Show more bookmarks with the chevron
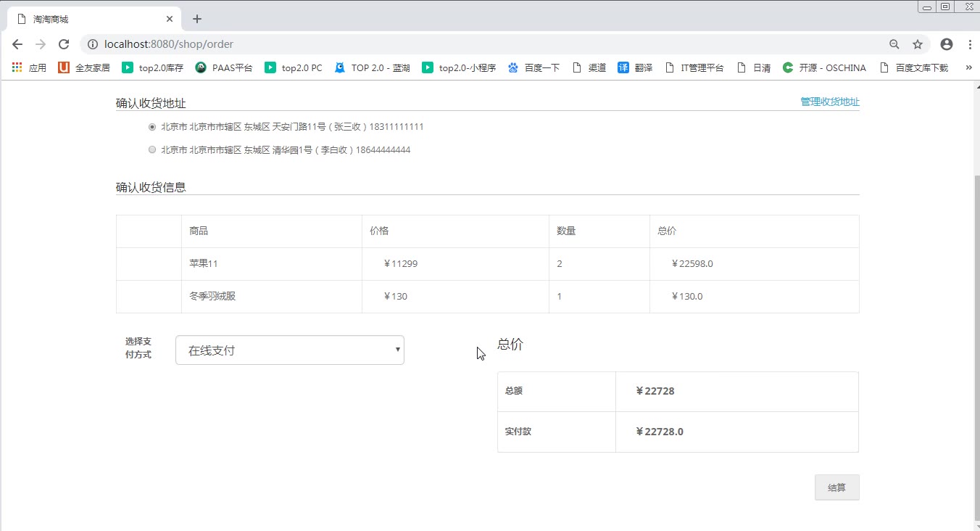Screen dimensions: 980x531 968,67
